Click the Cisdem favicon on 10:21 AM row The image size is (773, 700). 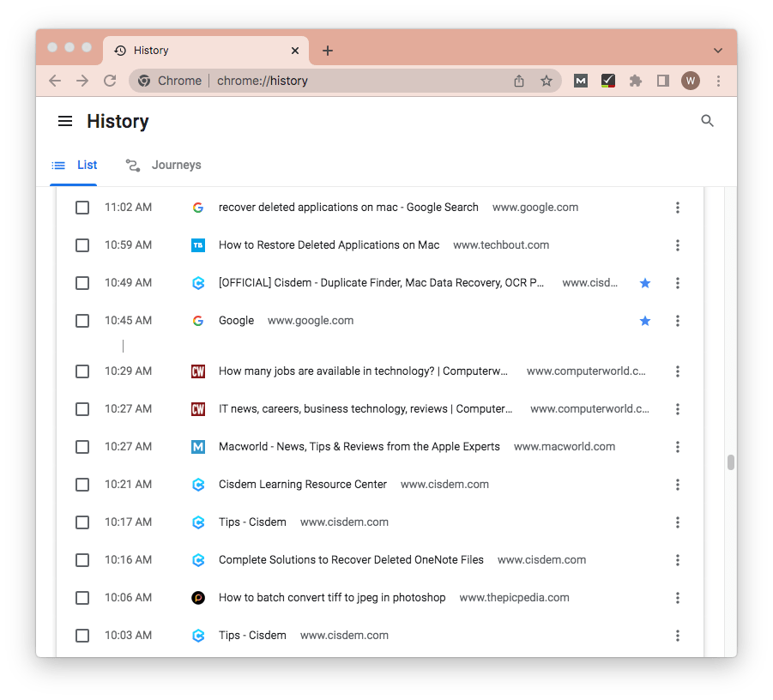click(x=198, y=485)
